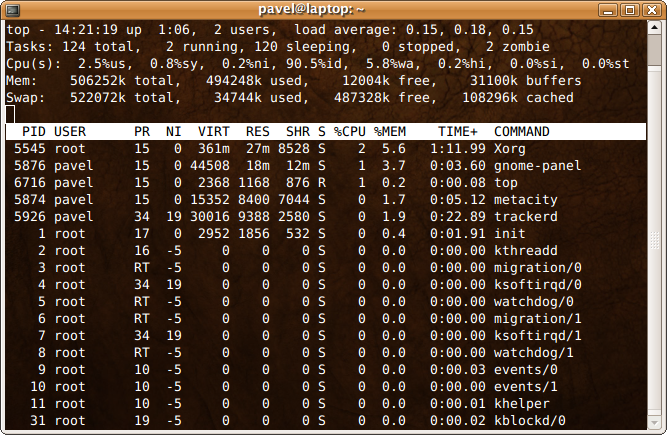Click the kthreadd process name

[526, 251]
